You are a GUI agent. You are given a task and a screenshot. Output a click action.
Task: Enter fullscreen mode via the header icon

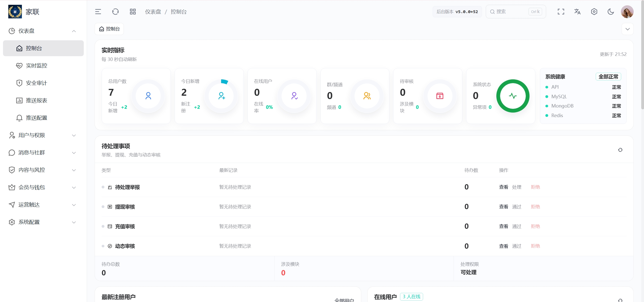click(561, 12)
